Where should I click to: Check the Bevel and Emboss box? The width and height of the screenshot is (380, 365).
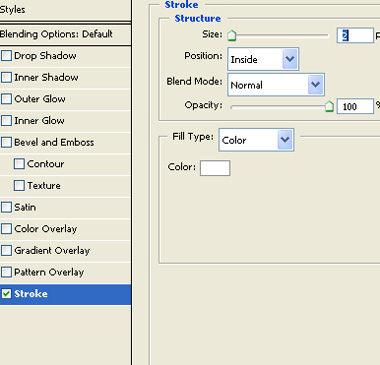tap(6, 142)
